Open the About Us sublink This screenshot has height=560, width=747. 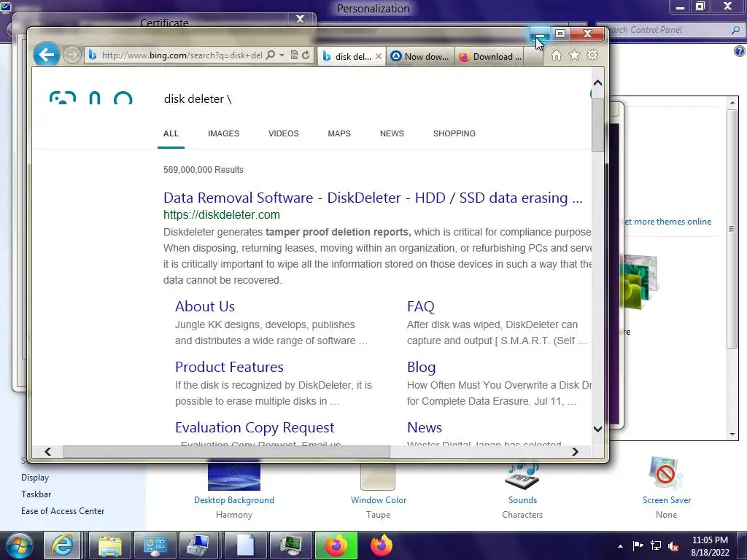tap(205, 306)
